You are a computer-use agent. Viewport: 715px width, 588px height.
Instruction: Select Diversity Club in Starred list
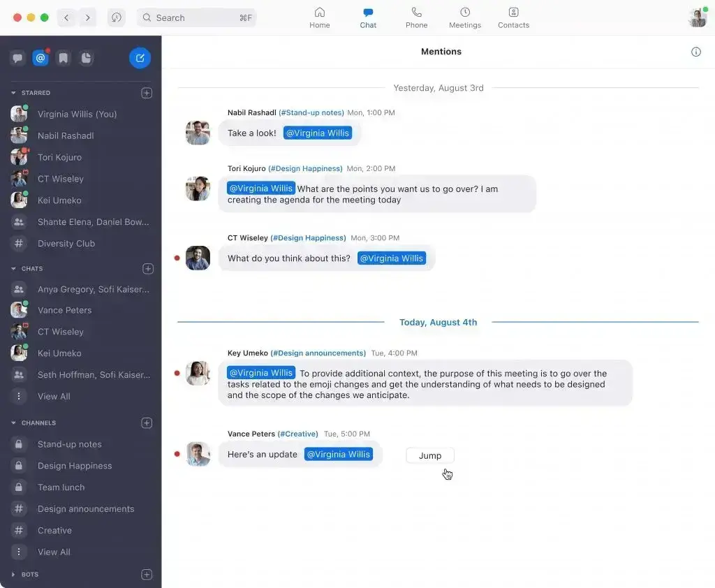66,243
